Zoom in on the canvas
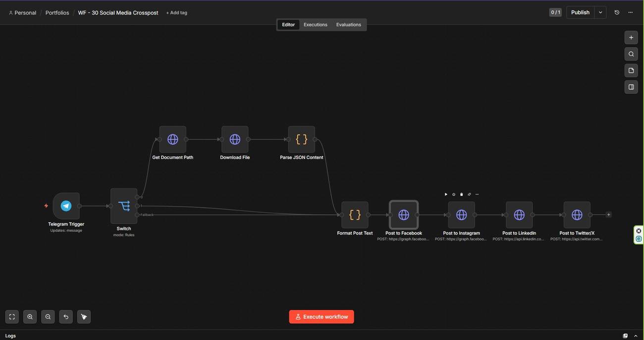Screen dimensions: 644x340 pyautogui.click(x=30, y=317)
